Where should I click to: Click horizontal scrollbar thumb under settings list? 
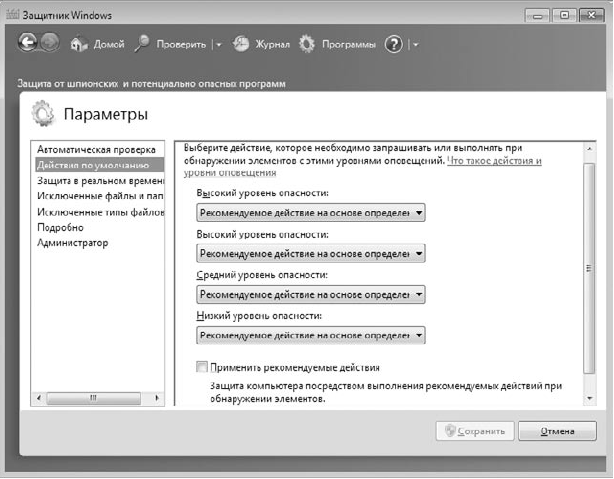94,398
